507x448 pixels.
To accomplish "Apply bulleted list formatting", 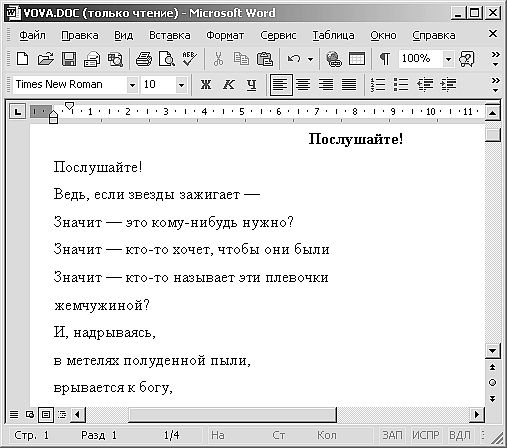I will coord(401,85).
